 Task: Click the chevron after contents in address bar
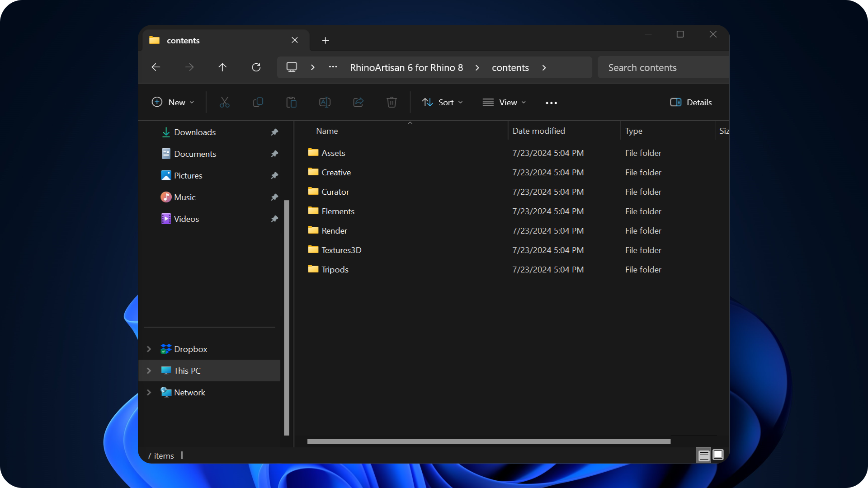[x=544, y=68]
